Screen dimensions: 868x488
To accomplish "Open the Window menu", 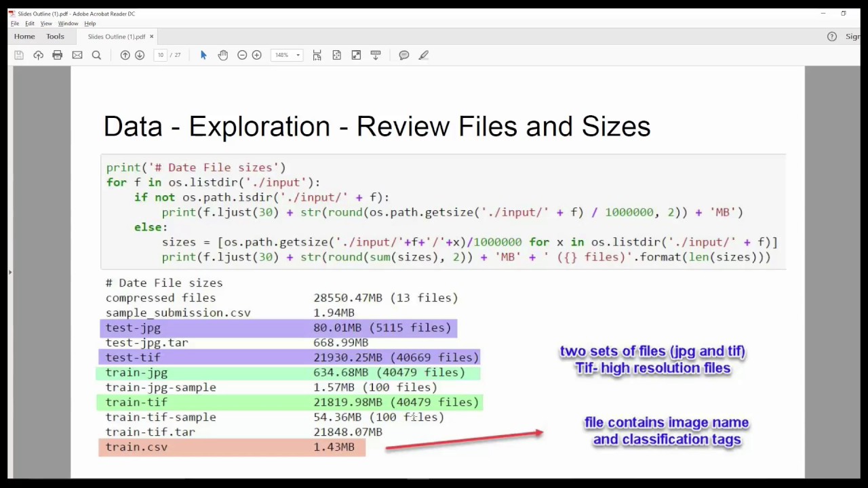I will click(68, 24).
